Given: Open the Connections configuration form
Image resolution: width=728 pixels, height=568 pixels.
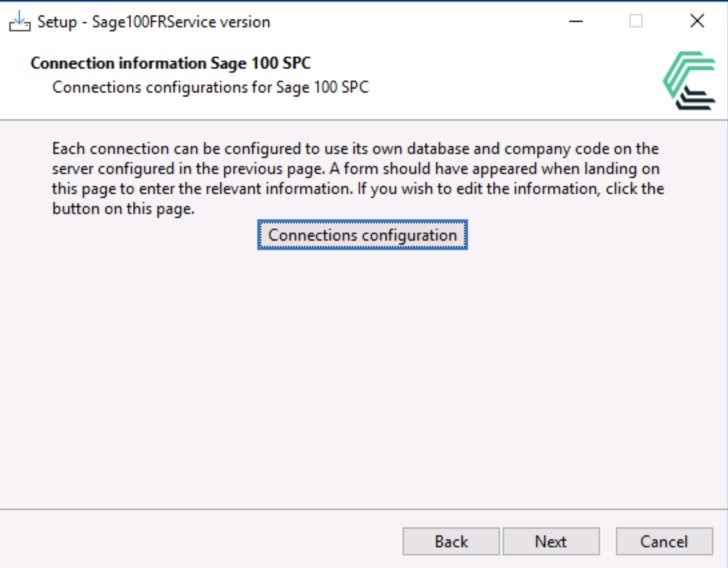Looking at the screenshot, I should coord(362,235).
